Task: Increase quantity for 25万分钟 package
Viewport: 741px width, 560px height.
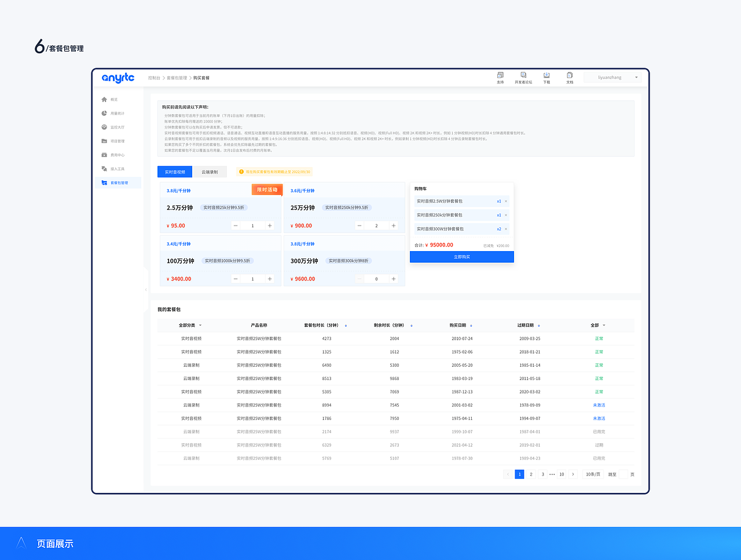Action: [394, 226]
